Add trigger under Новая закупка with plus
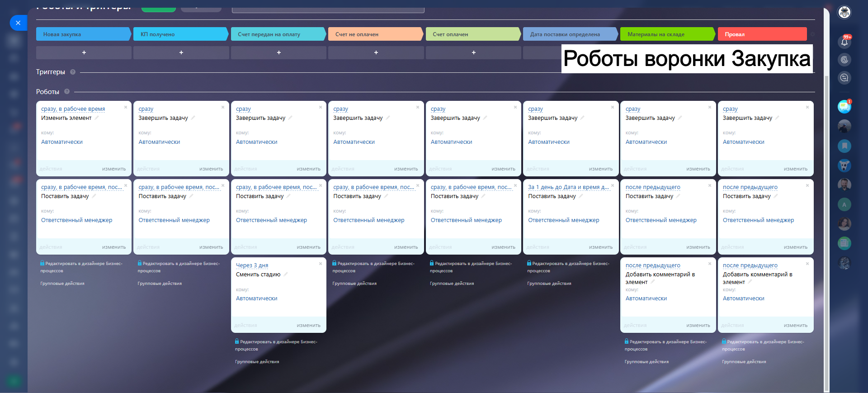868x393 pixels. (x=84, y=52)
